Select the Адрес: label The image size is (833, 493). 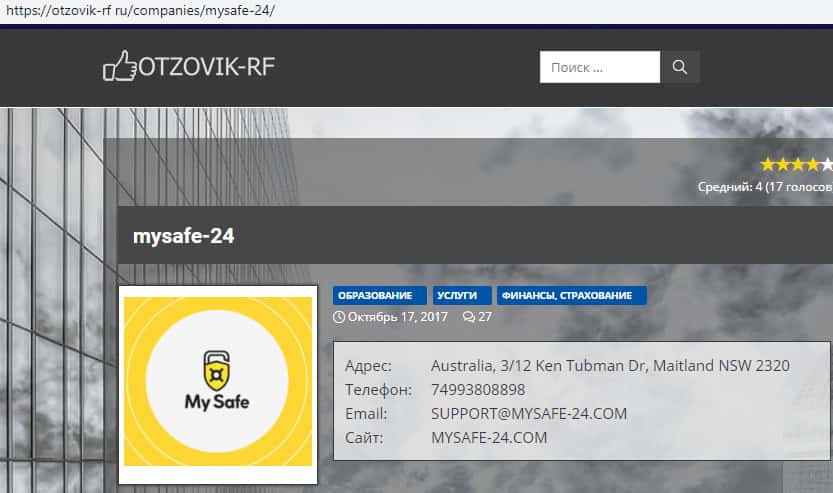coord(368,366)
